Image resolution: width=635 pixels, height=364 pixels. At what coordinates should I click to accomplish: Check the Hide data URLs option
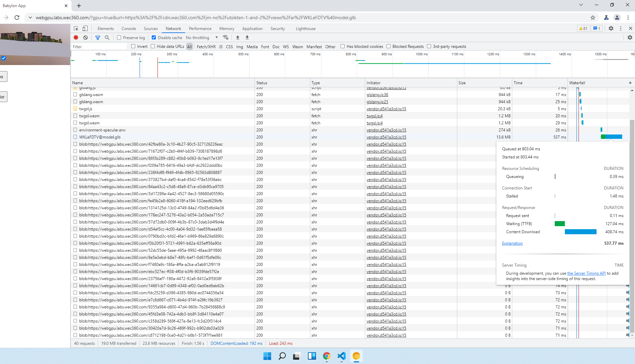153,47
